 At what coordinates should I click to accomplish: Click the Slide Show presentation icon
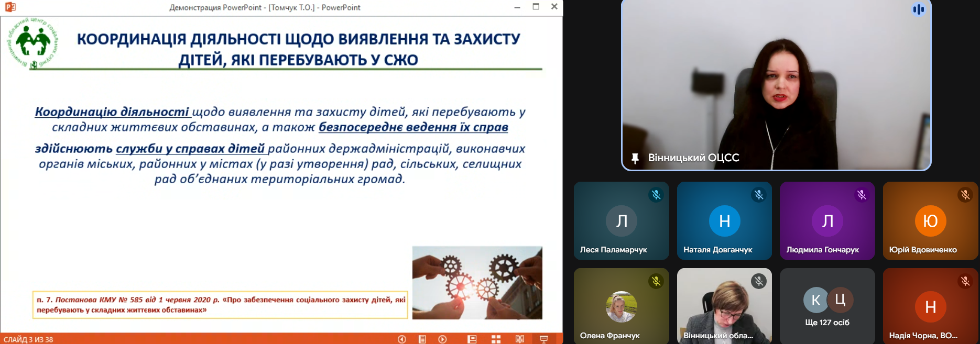543,339
